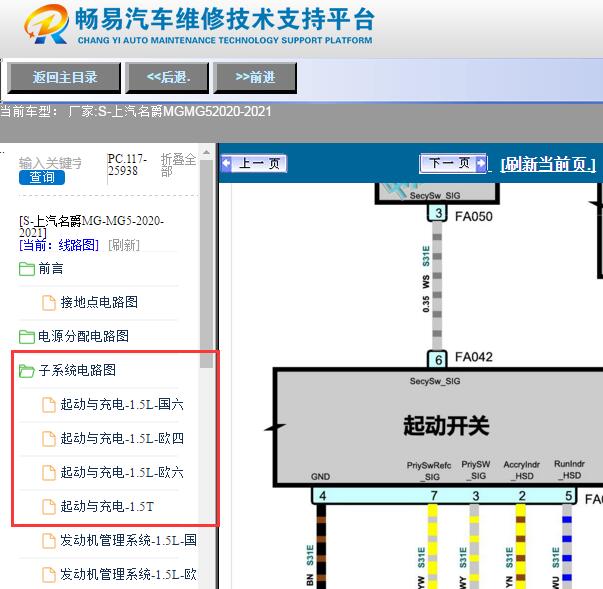Click [刷新] link in sidebar

(x=124, y=245)
